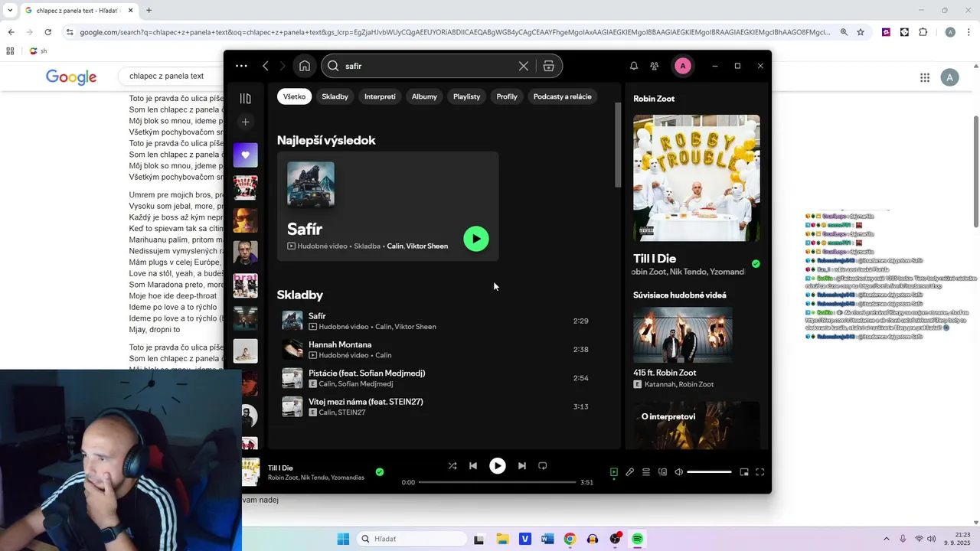Click Spotify results scrollbar
This screenshot has width=980, height=551.
617,145
